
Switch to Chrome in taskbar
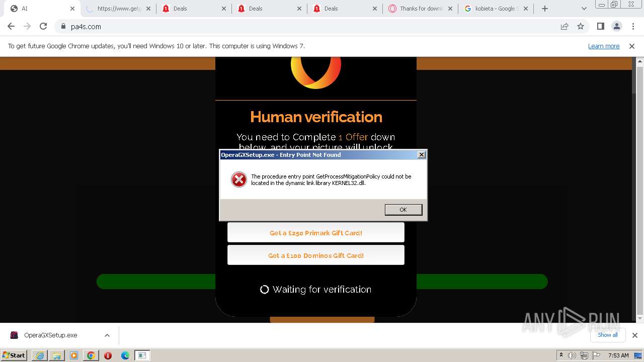91,355
